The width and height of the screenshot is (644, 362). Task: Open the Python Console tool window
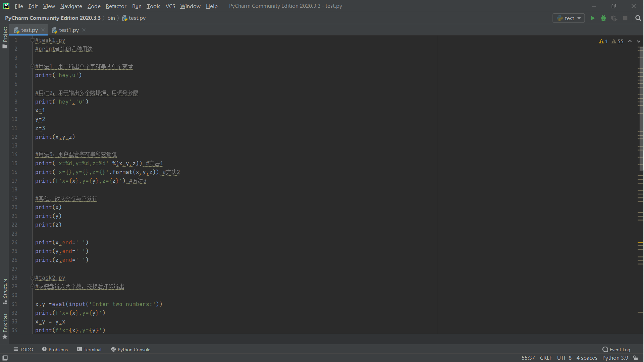point(130,349)
